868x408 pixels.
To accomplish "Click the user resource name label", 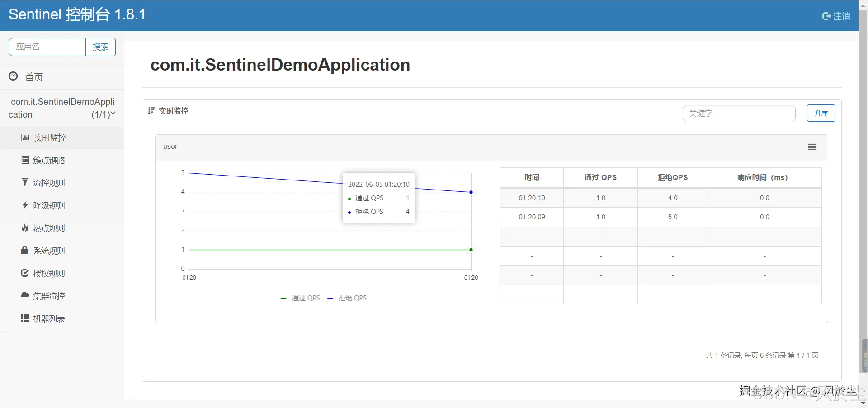I will tap(170, 147).
